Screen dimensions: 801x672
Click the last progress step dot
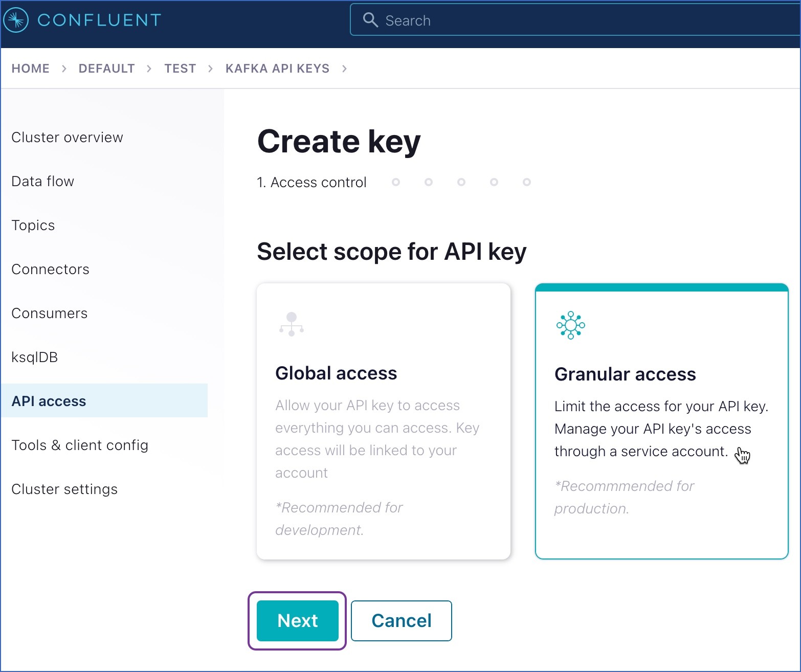pyautogui.click(x=527, y=182)
